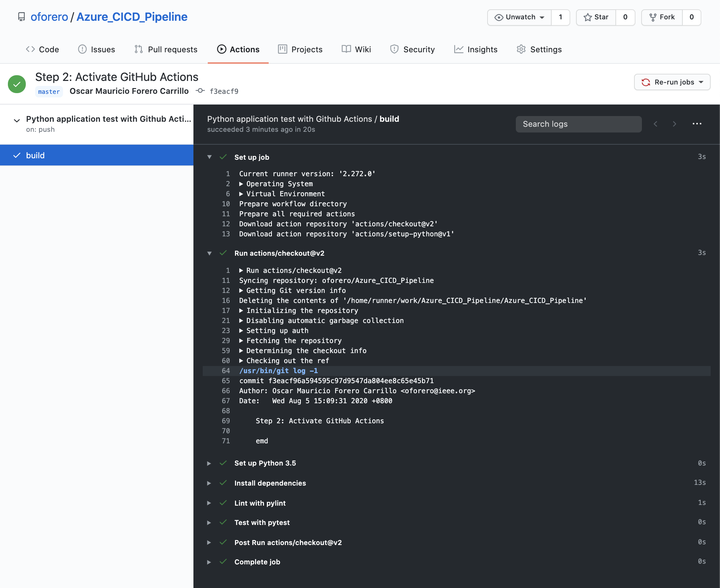
Task: Toggle the build job in sidebar
Action: (x=98, y=155)
